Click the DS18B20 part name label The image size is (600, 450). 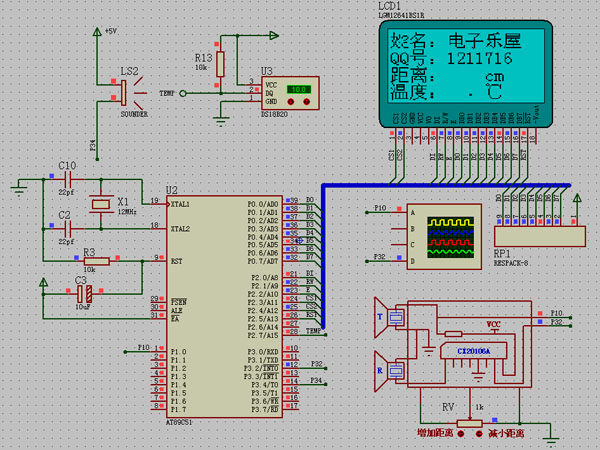coord(274,114)
